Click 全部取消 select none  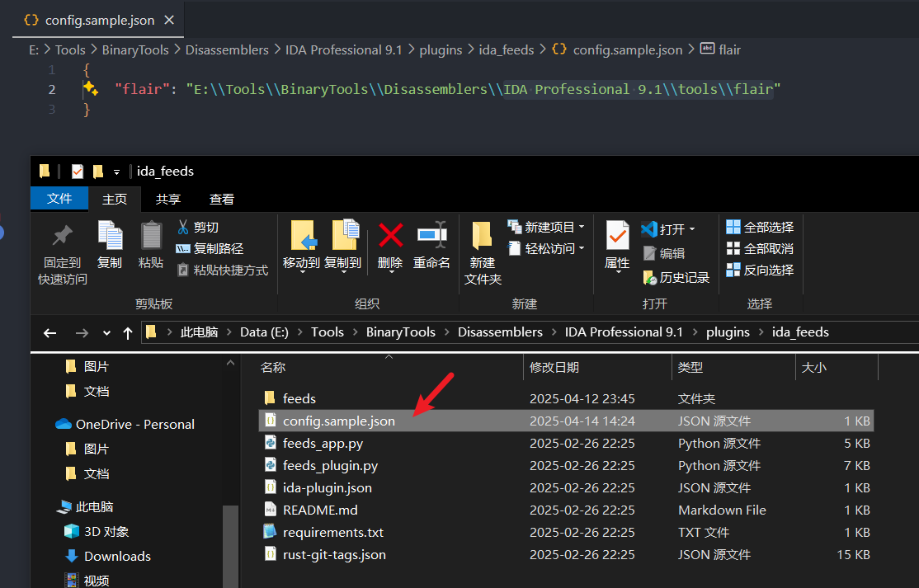click(x=760, y=249)
